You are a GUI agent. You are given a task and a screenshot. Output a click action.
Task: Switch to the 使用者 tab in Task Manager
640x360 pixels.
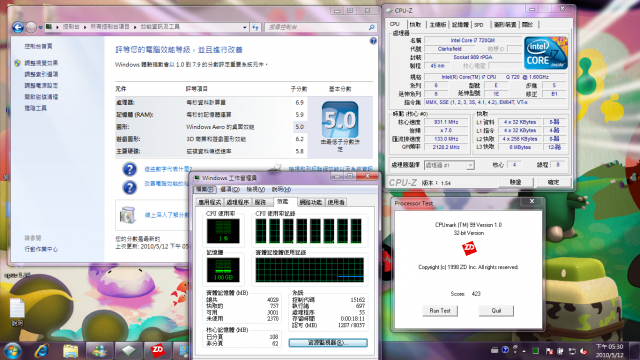(x=336, y=202)
